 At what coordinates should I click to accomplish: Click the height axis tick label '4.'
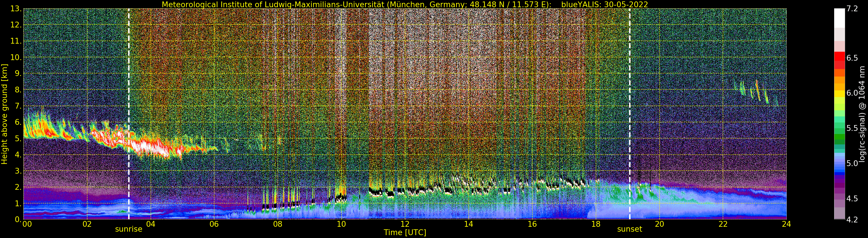point(18,155)
